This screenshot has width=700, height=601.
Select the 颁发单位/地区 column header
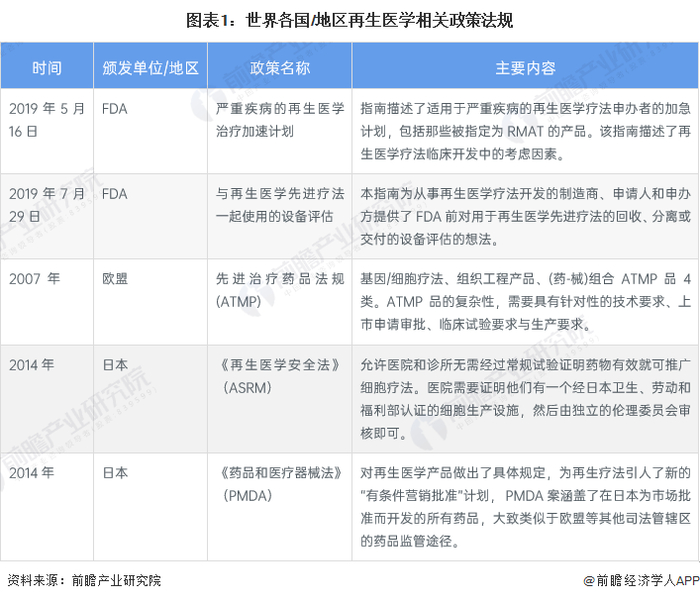tap(150, 68)
